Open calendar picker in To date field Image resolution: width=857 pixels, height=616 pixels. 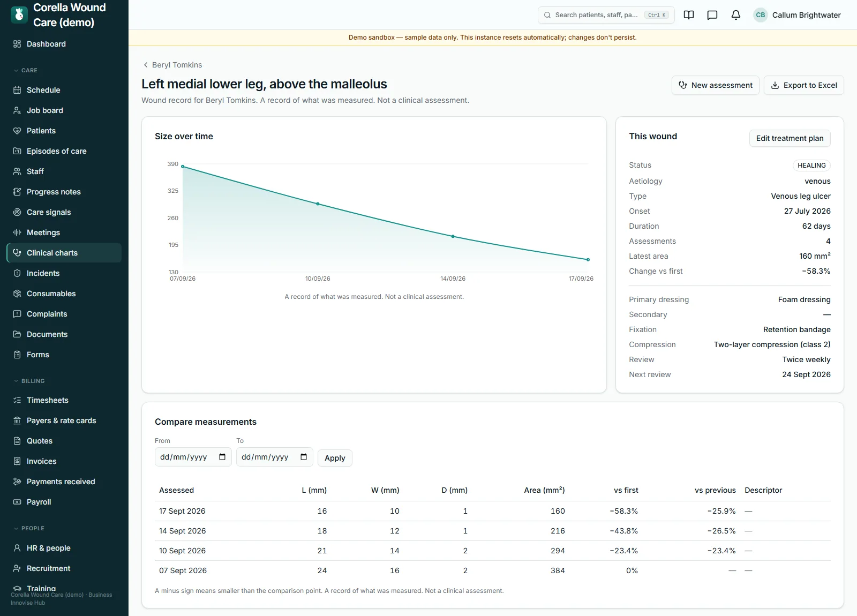[304, 457]
